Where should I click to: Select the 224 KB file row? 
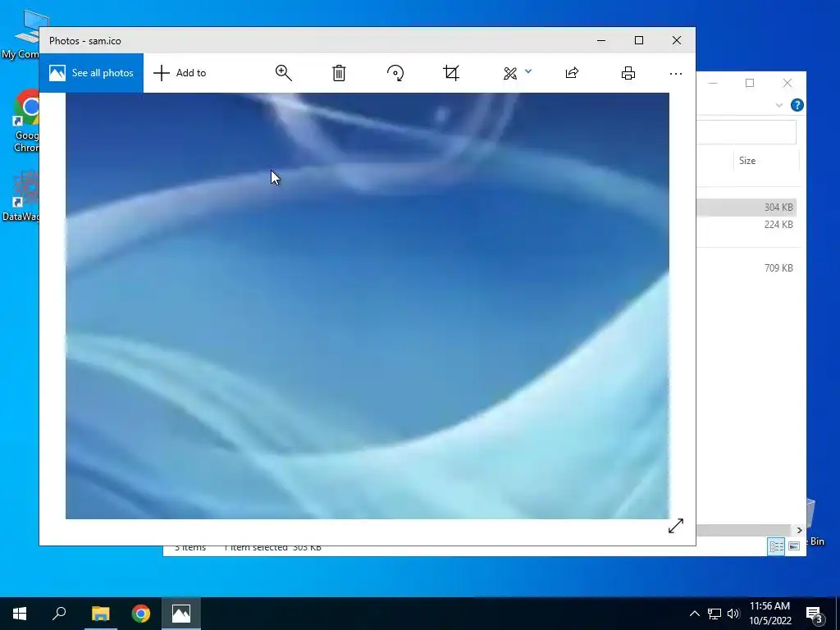pos(746,225)
